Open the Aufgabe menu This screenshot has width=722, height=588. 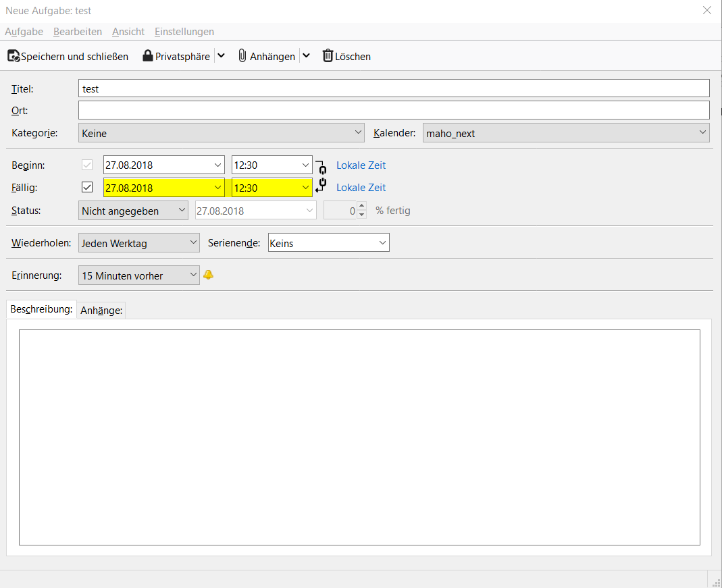coord(24,32)
